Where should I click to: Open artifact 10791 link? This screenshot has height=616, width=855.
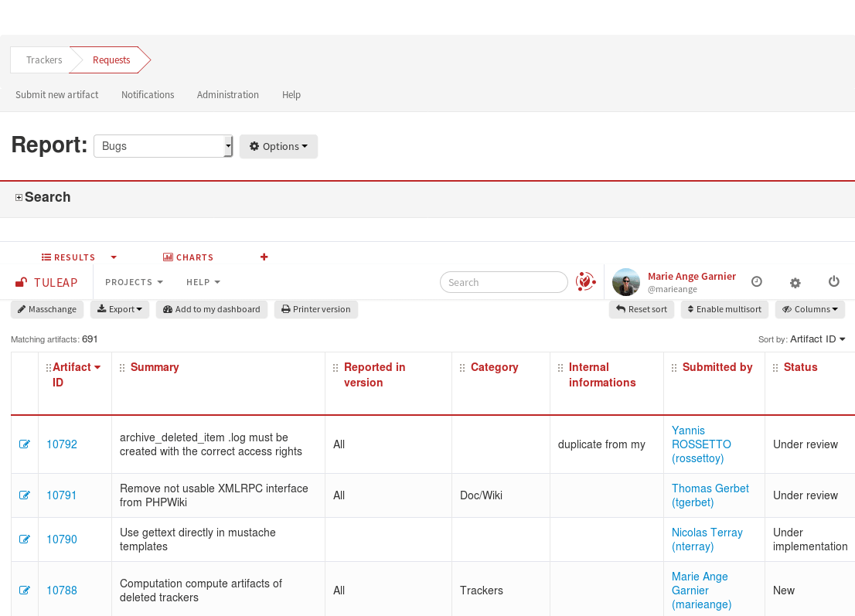tap(62, 495)
